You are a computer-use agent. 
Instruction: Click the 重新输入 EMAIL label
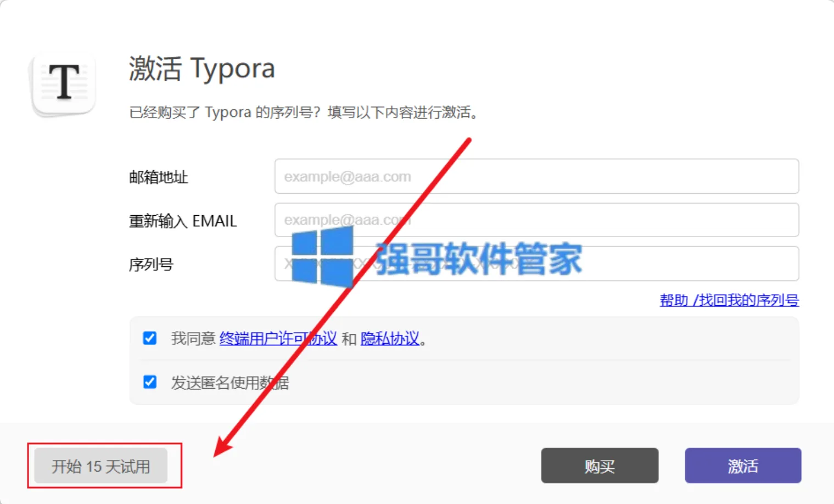click(183, 221)
